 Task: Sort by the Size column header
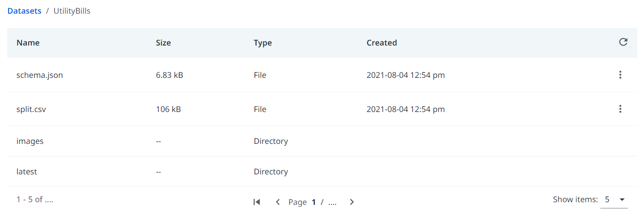[x=163, y=43]
